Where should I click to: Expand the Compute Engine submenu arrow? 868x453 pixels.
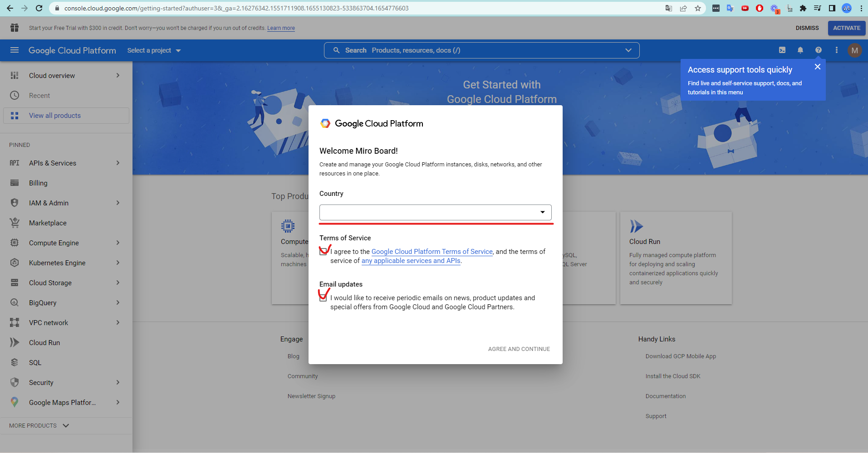coord(118,243)
